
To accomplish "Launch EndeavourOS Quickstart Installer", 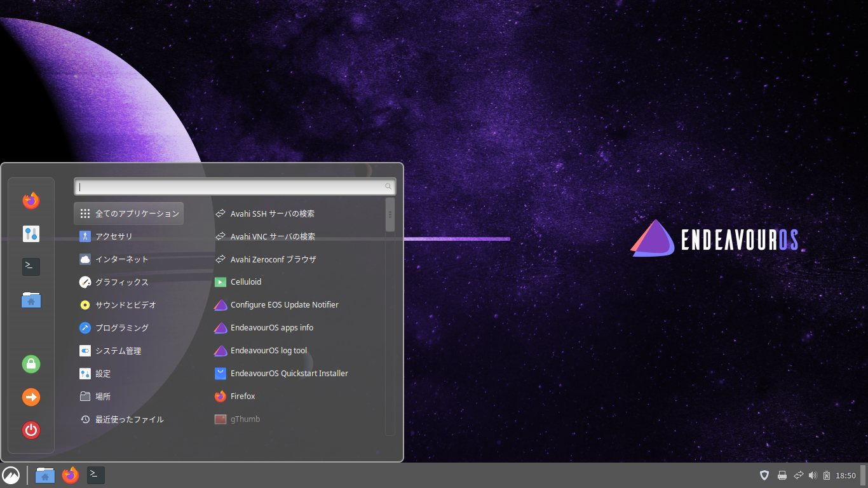I will coord(297,374).
